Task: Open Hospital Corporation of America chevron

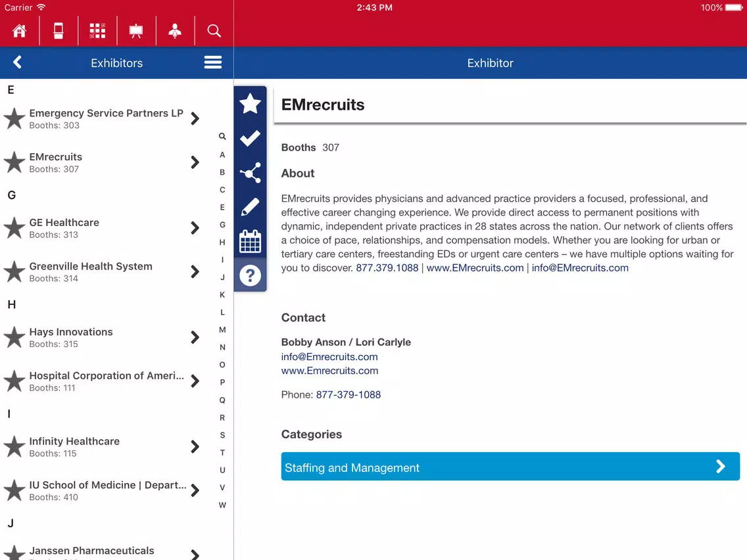Action: 195,381
